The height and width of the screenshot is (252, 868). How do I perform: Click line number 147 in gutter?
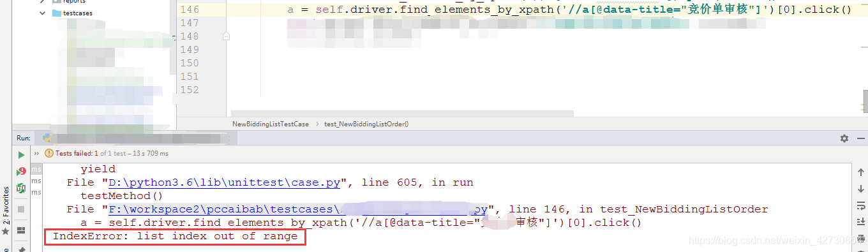190,23
